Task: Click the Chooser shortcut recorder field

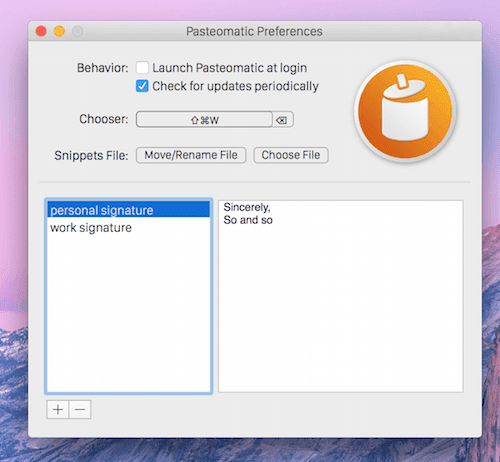Action: pos(204,119)
